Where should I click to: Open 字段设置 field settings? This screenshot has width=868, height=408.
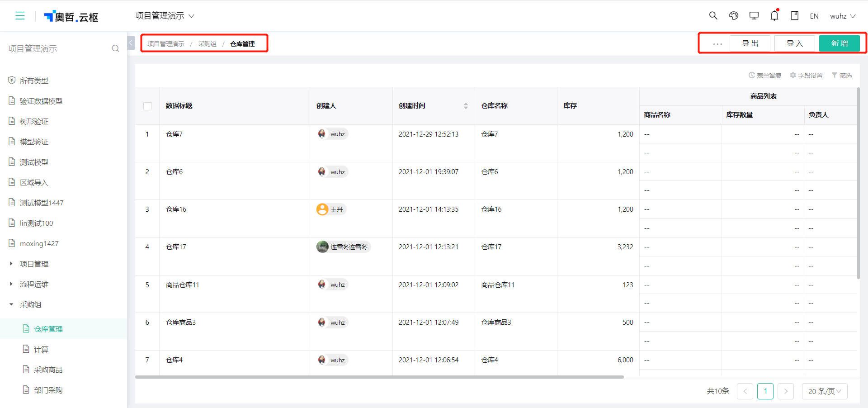pyautogui.click(x=806, y=76)
